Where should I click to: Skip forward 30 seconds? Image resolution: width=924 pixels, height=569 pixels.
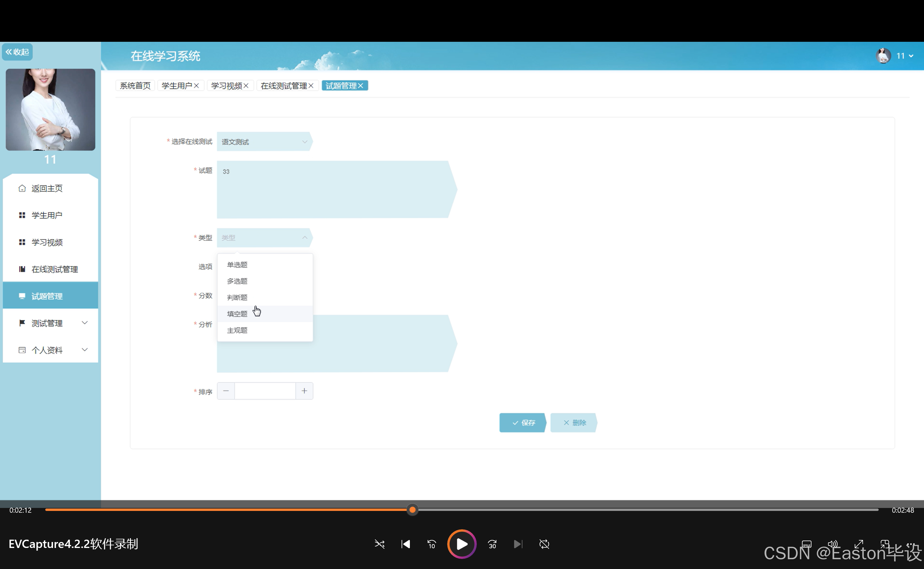click(x=492, y=544)
